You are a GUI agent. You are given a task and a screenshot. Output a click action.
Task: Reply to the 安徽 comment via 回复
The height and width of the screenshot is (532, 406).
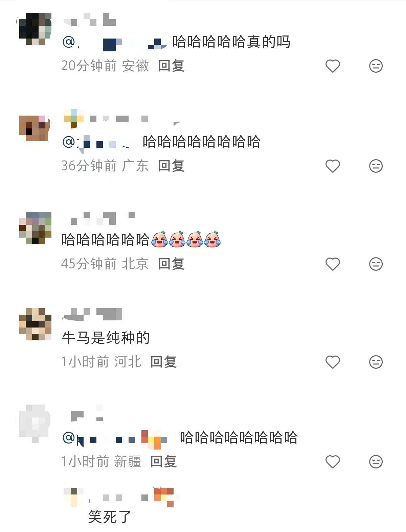coord(171,66)
